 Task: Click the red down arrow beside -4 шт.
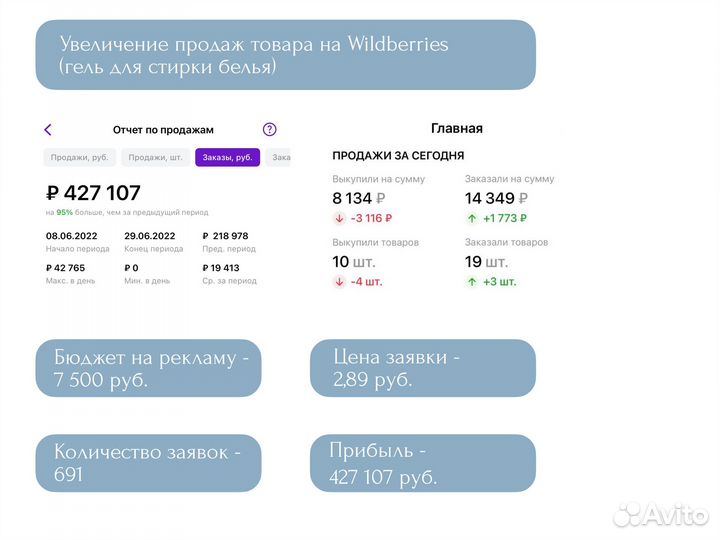point(339,282)
